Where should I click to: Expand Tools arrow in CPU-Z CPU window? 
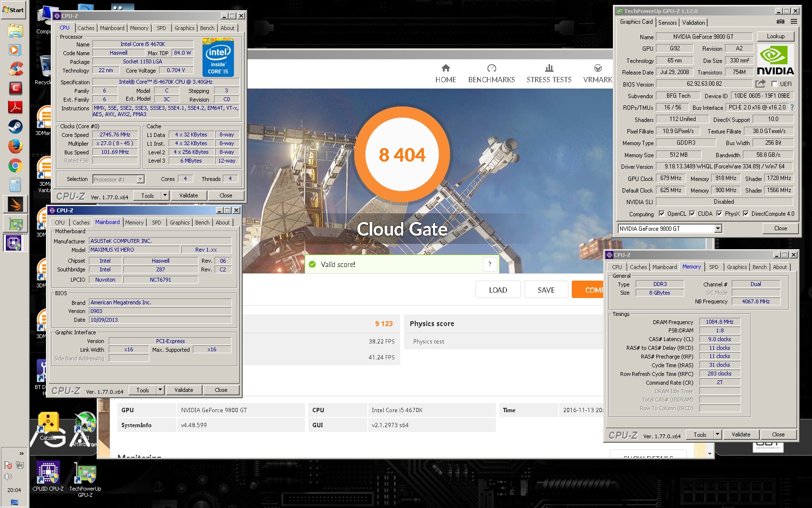(x=165, y=195)
